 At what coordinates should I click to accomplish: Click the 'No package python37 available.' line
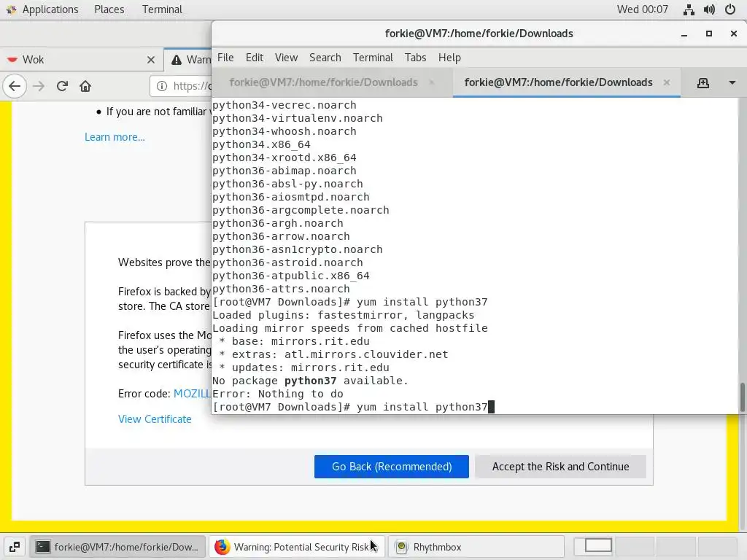point(310,381)
